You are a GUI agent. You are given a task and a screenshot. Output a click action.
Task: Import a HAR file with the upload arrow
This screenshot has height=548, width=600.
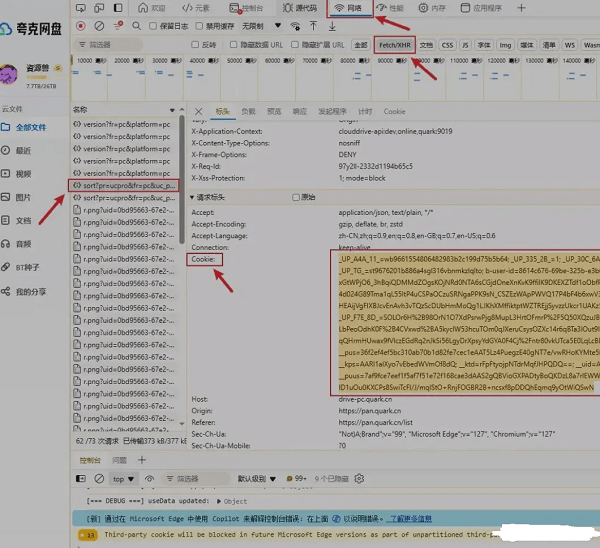[313, 26]
